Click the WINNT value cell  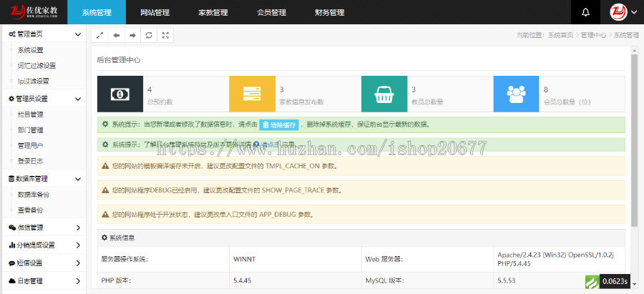click(x=296, y=259)
